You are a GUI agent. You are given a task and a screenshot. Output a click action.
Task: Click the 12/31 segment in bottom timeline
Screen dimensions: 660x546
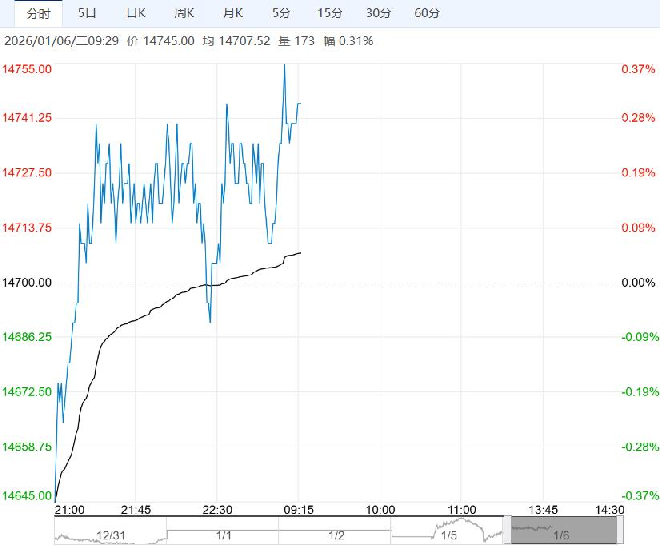coord(110,533)
